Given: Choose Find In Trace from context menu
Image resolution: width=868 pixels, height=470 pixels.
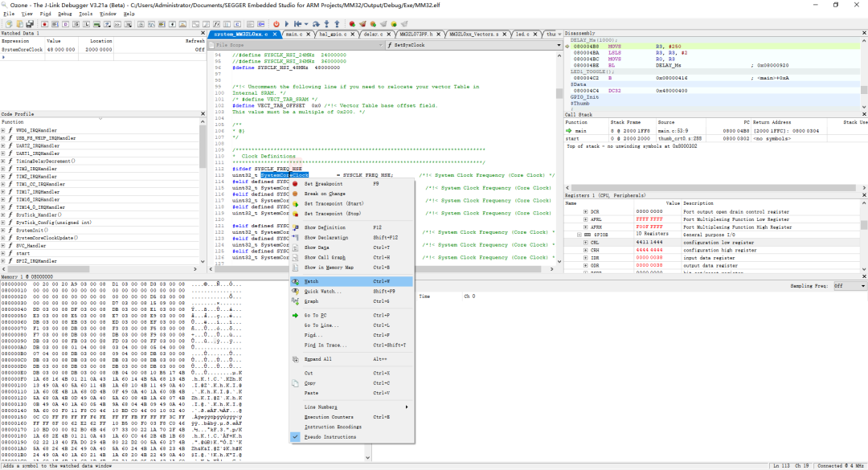Looking at the screenshot, I should pyautogui.click(x=352, y=345).
